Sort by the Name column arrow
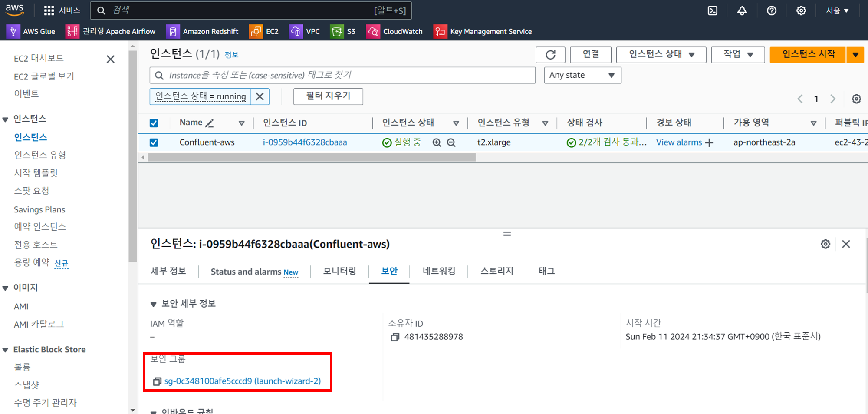The width and height of the screenshot is (868, 414). pos(242,123)
